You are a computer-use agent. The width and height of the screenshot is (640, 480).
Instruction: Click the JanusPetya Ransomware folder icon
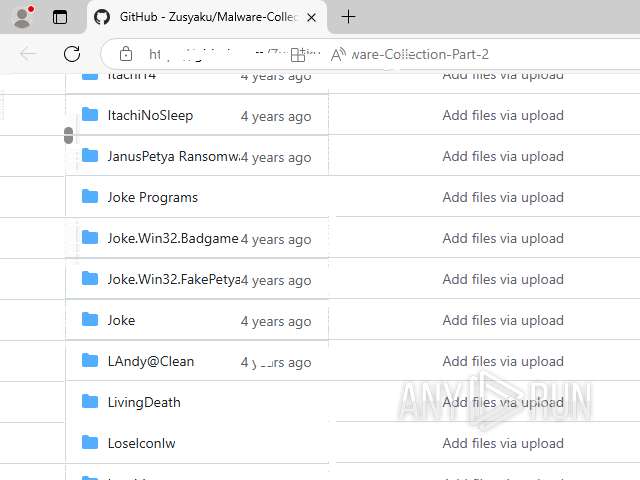[x=90, y=155]
